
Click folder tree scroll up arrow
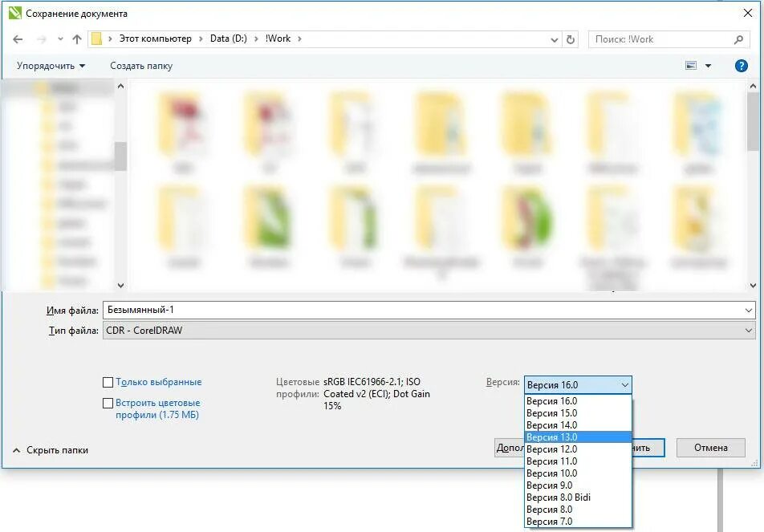[121, 86]
